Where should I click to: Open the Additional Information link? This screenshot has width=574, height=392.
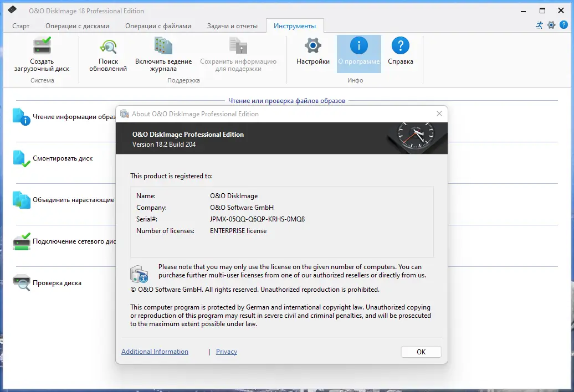coord(155,352)
